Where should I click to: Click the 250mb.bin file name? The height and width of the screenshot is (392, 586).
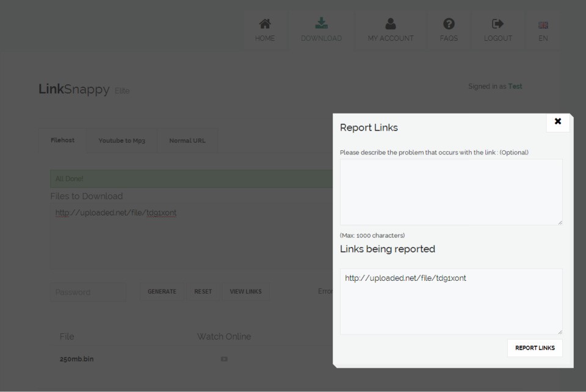(76, 359)
